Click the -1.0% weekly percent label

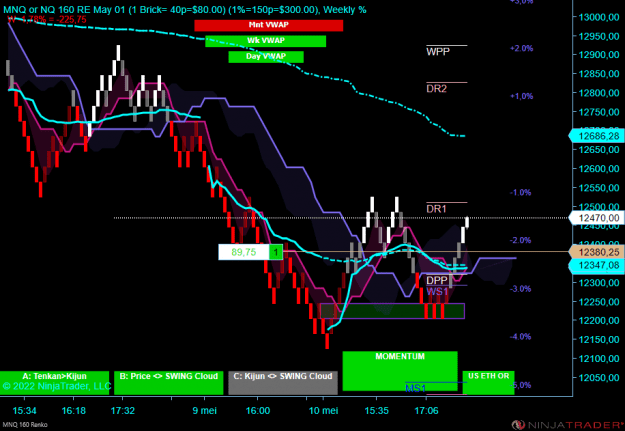[x=521, y=193]
